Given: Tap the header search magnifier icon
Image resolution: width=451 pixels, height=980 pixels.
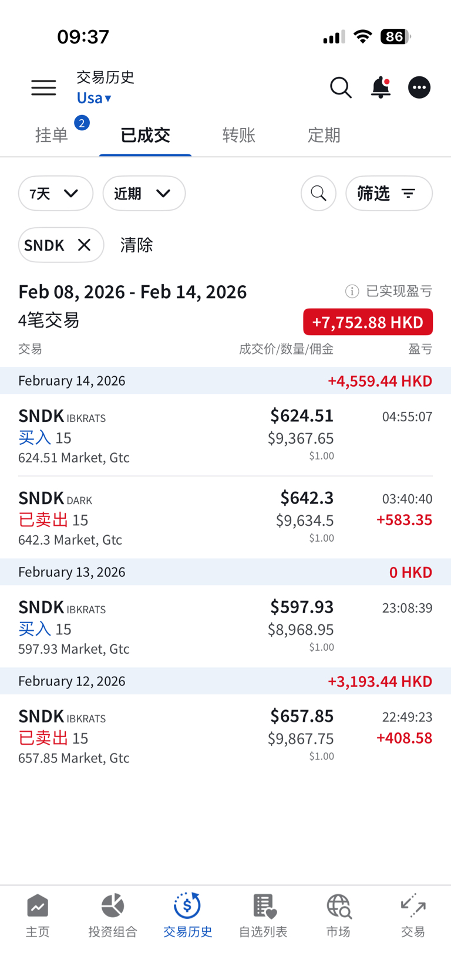Looking at the screenshot, I should pos(341,88).
